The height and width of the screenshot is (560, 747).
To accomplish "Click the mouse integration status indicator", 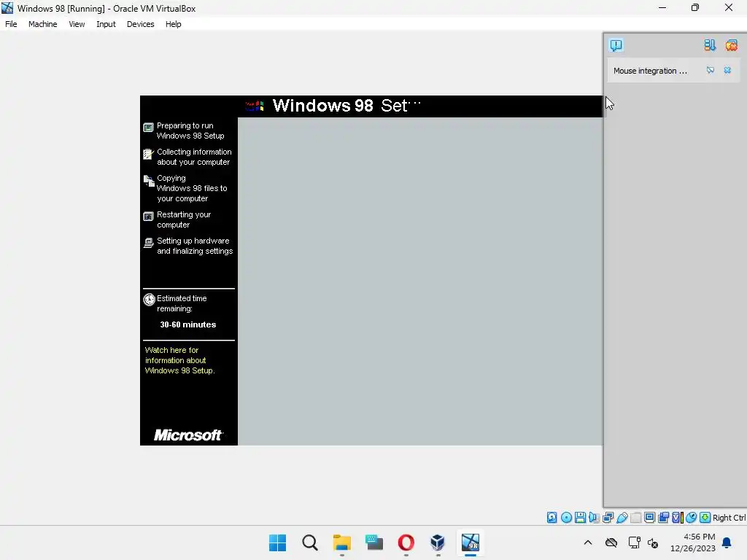I will pyautogui.click(x=692, y=518).
